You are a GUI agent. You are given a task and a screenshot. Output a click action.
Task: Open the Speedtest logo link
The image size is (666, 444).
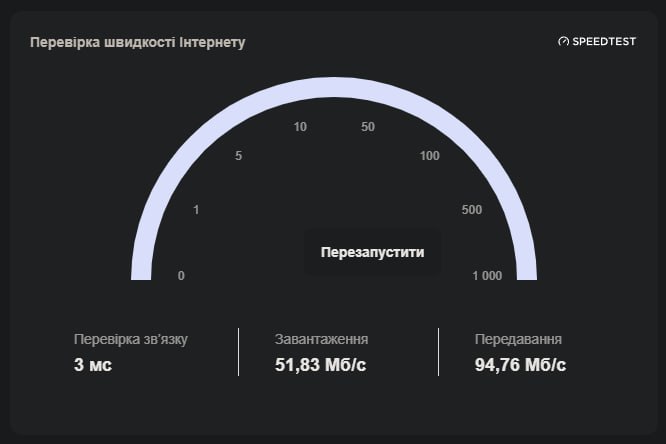(x=597, y=42)
